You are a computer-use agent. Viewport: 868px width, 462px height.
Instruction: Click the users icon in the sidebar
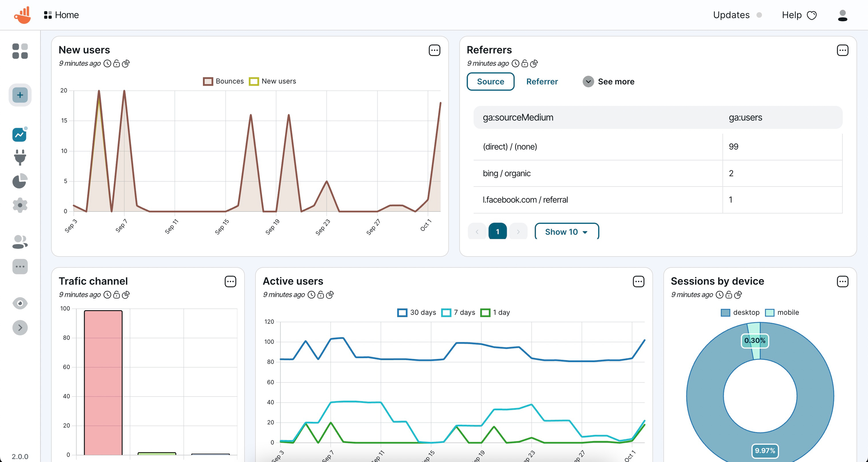[20, 242]
